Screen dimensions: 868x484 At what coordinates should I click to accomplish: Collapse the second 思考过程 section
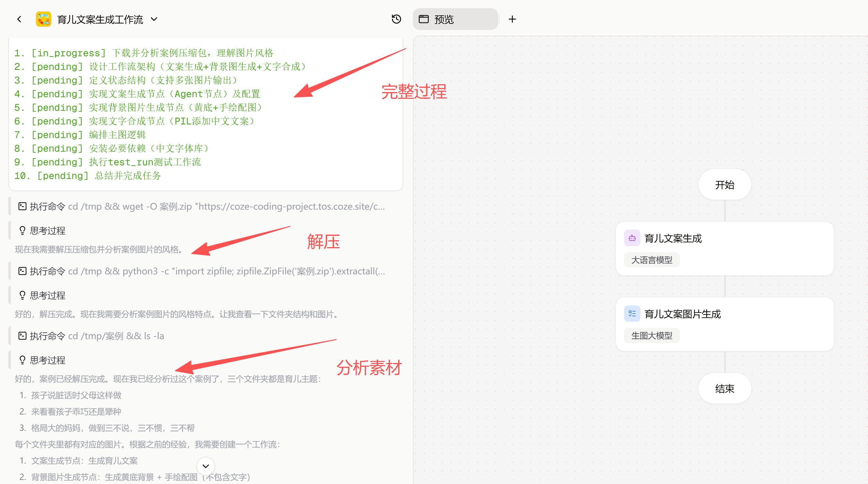47,296
